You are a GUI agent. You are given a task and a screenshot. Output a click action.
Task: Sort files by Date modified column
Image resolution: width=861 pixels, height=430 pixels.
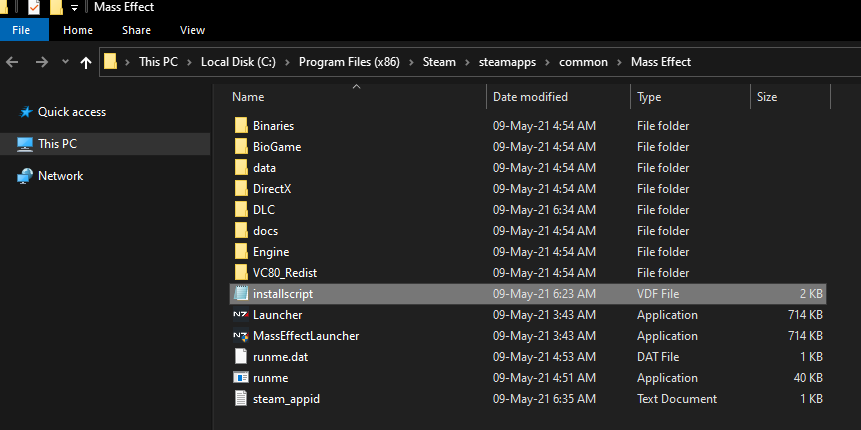[530, 97]
